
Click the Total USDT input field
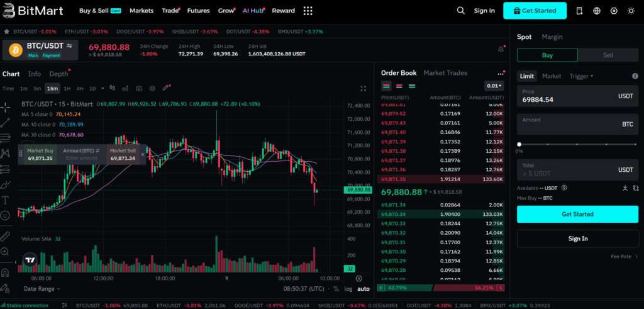click(577, 170)
